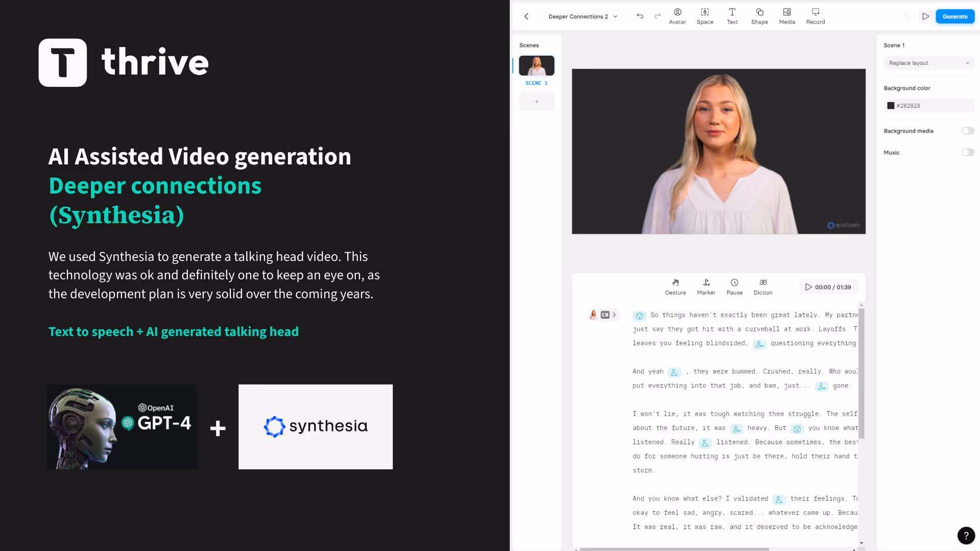Image resolution: width=980 pixels, height=551 pixels.
Task: Add a new scene with plus button
Action: pos(536,102)
